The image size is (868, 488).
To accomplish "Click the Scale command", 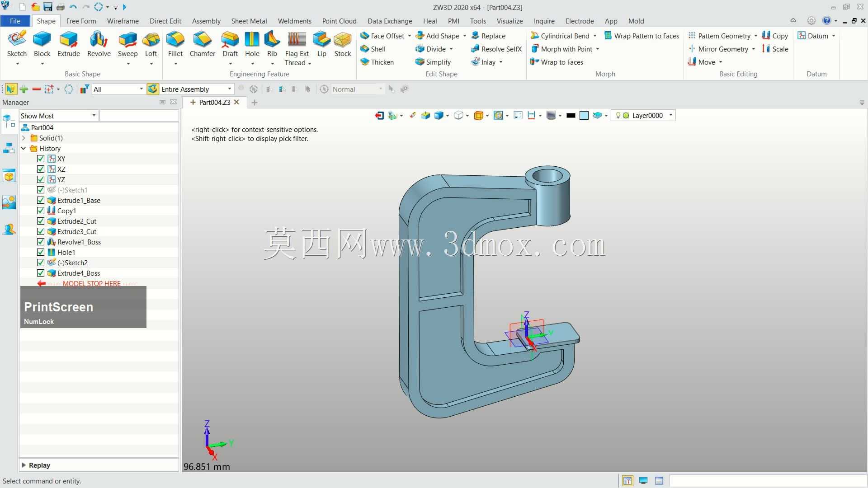I will coord(775,49).
